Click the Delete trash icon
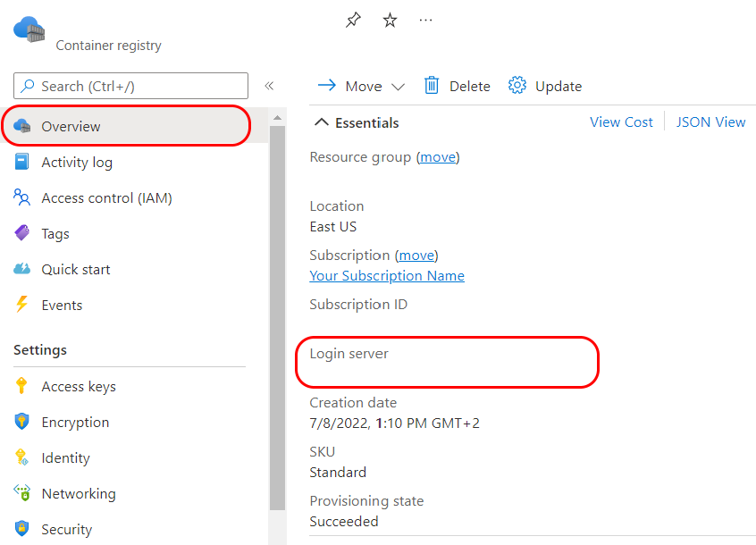 pyautogui.click(x=431, y=86)
